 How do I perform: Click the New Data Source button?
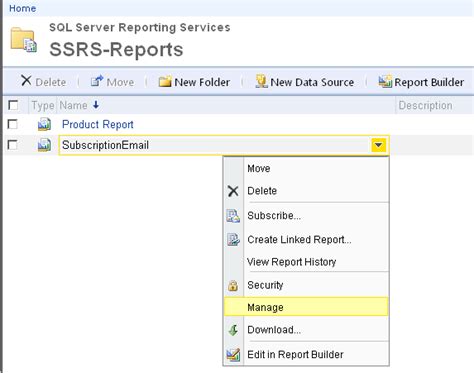click(305, 82)
